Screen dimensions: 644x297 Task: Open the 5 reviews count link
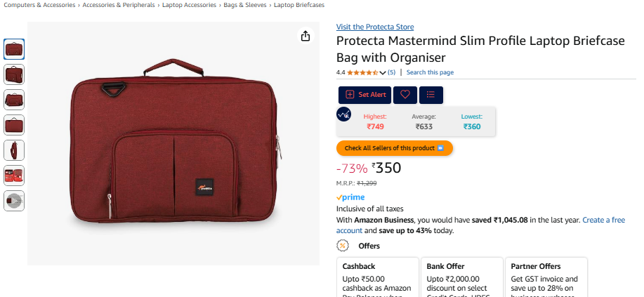pos(391,72)
